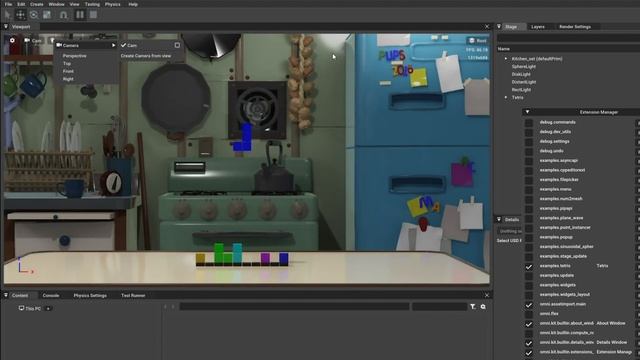The width and height of the screenshot is (640, 360).
Task: Open Camera submenu entry
Action: coord(86,45)
